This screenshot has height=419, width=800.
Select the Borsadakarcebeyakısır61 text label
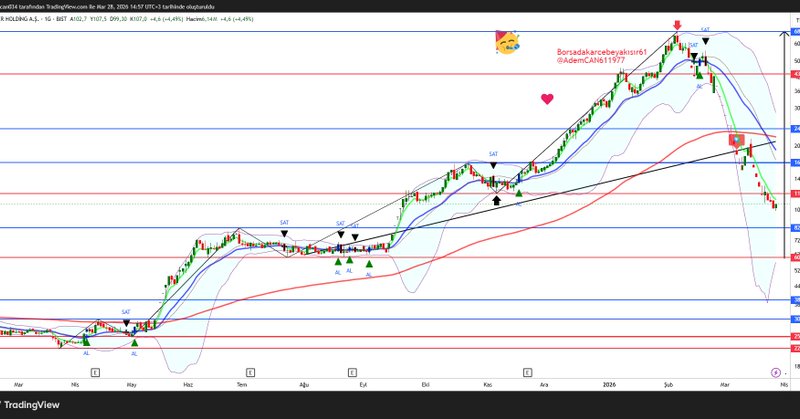pos(602,52)
